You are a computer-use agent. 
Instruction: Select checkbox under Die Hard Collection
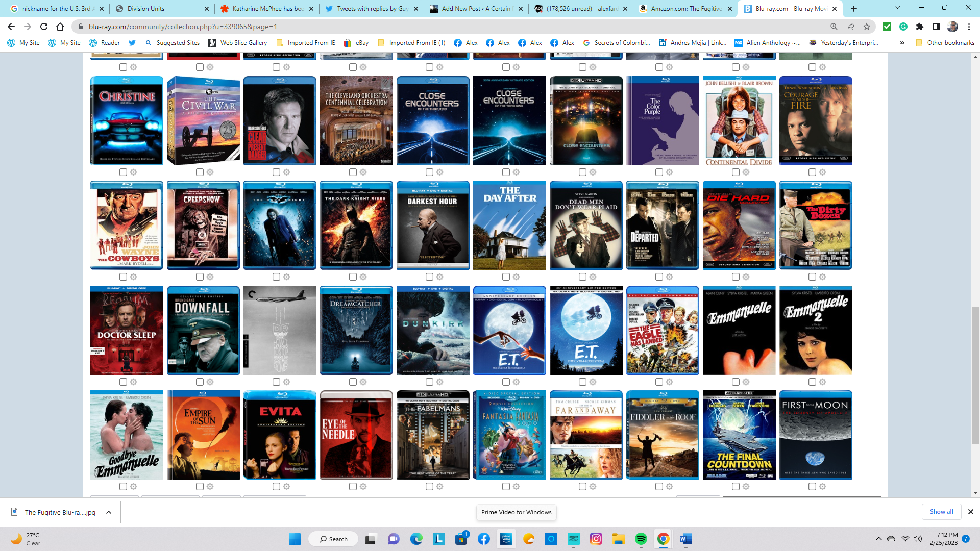click(x=736, y=277)
